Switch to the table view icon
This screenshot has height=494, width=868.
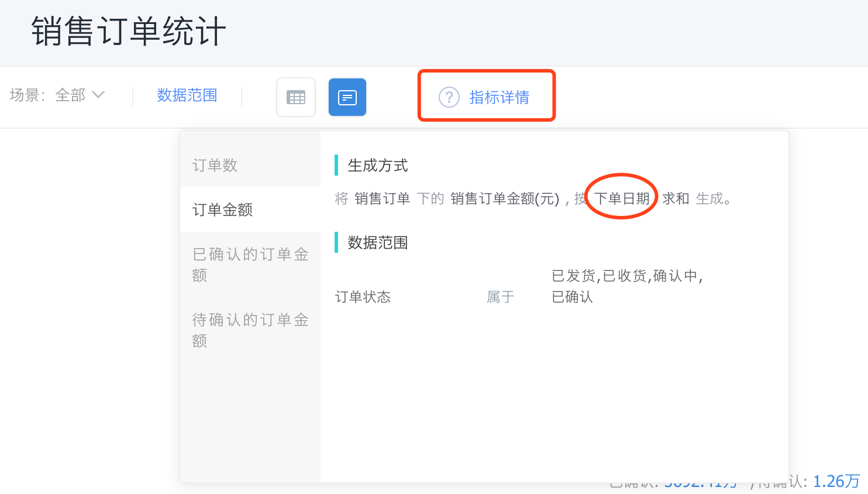pyautogui.click(x=296, y=97)
